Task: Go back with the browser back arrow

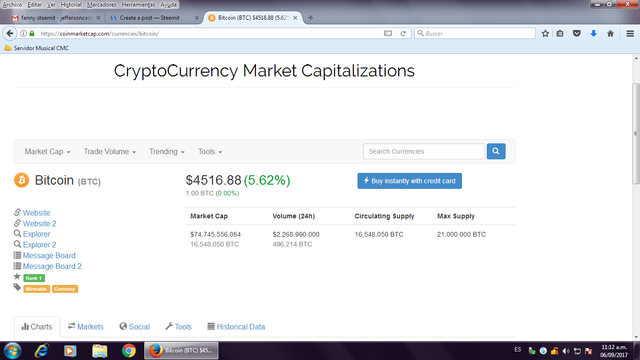Action: (x=10, y=33)
